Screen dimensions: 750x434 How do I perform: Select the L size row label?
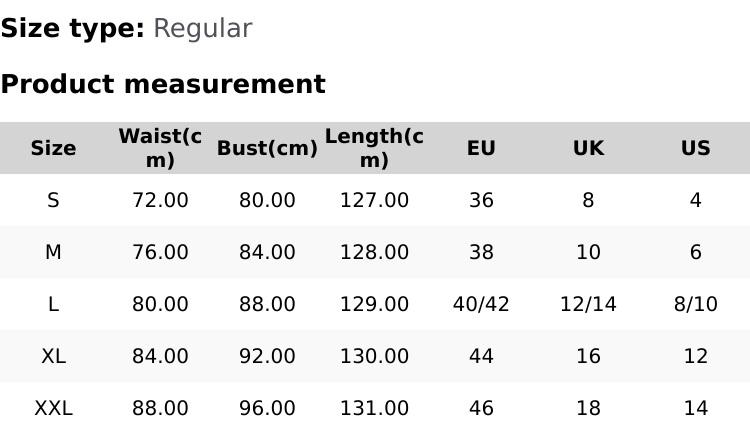(53, 304)
